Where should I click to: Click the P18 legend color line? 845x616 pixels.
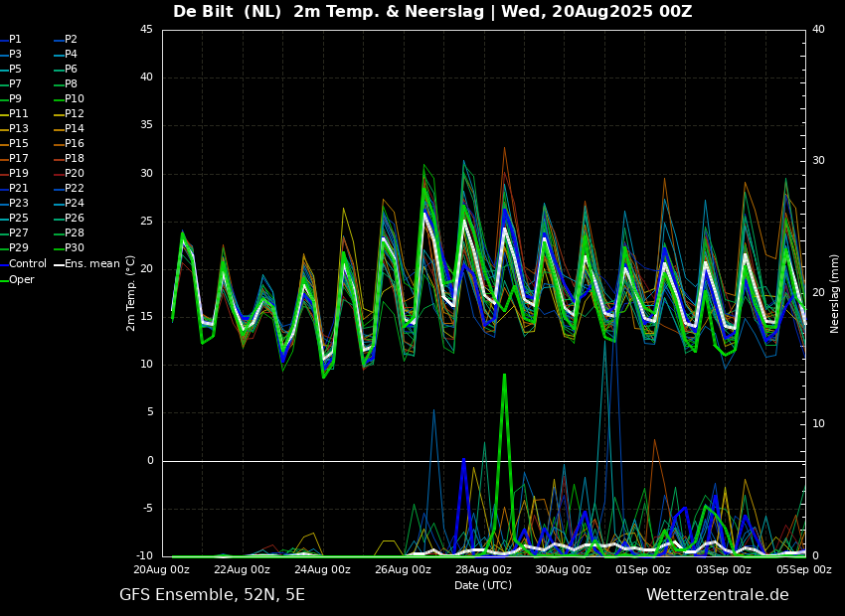click(58, 159)
